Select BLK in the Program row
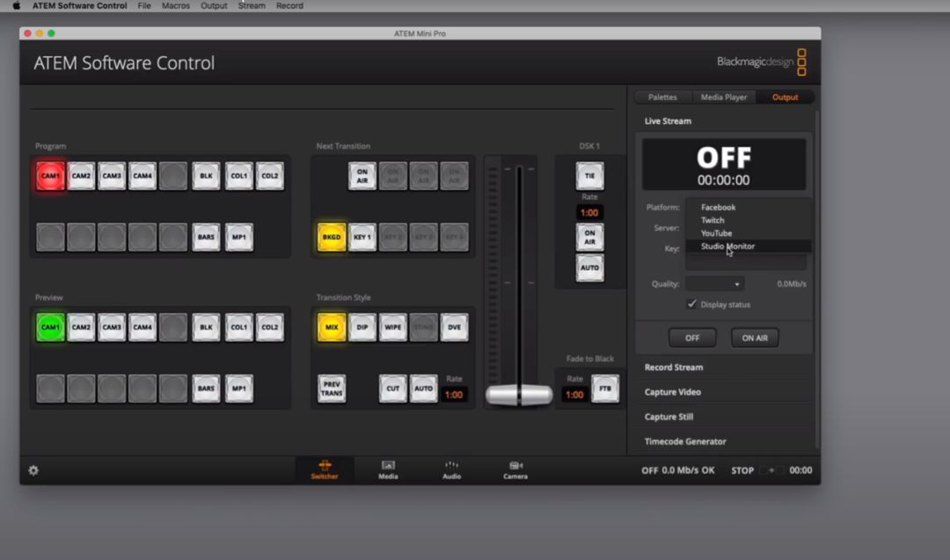Screen dimensions: 950x560 (206, 176)
